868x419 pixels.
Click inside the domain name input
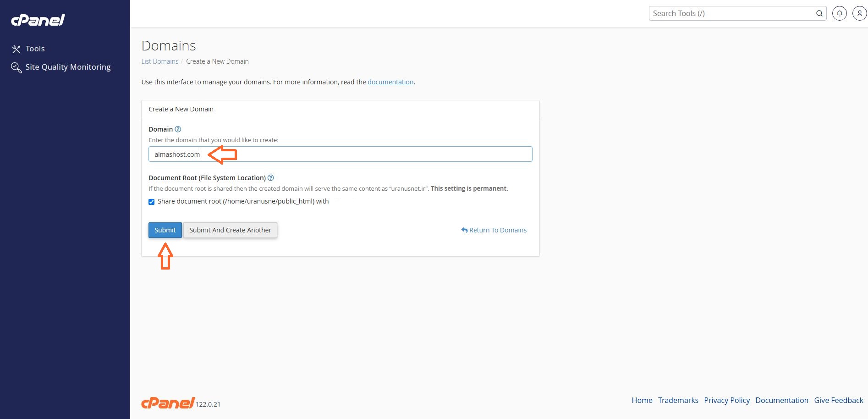340,154
